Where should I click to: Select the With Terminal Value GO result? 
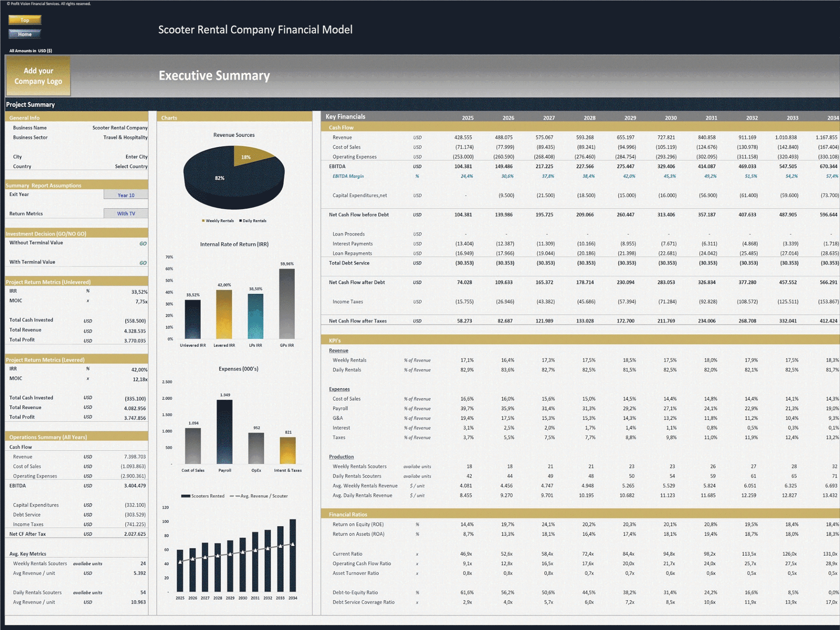pos(143,263)
